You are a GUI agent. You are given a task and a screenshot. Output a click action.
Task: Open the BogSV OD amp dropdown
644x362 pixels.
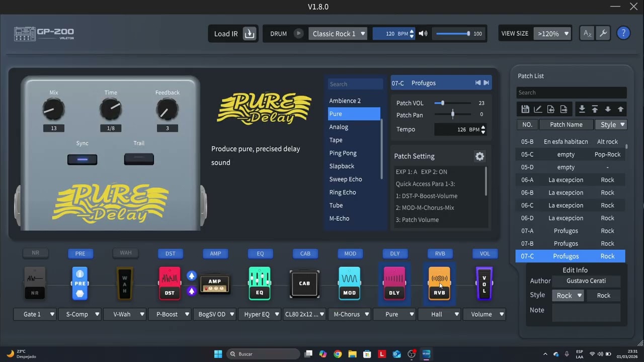[214, 314]
